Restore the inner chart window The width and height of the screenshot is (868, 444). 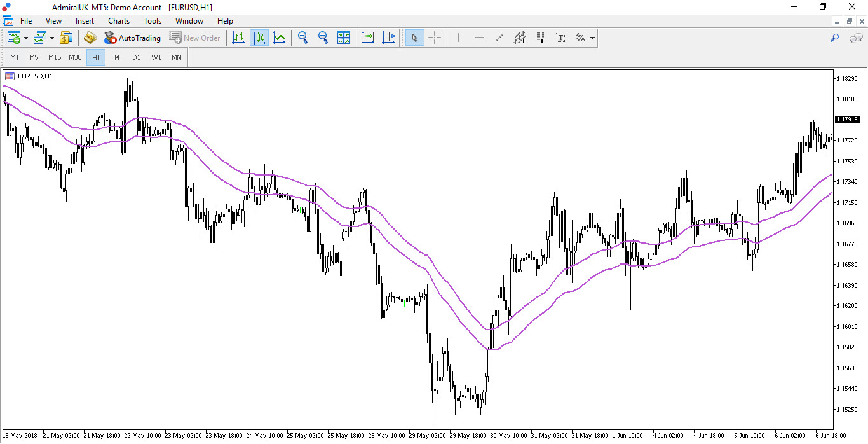[849, 21]
